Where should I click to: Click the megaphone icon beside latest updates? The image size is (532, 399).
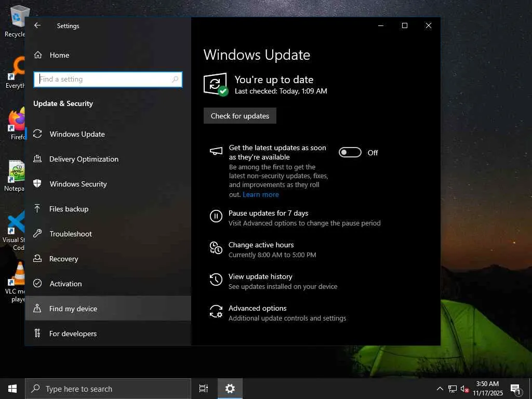[x=216, y=151]
